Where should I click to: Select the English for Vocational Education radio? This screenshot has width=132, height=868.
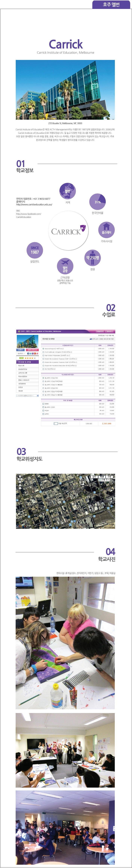tap(43, 366)
